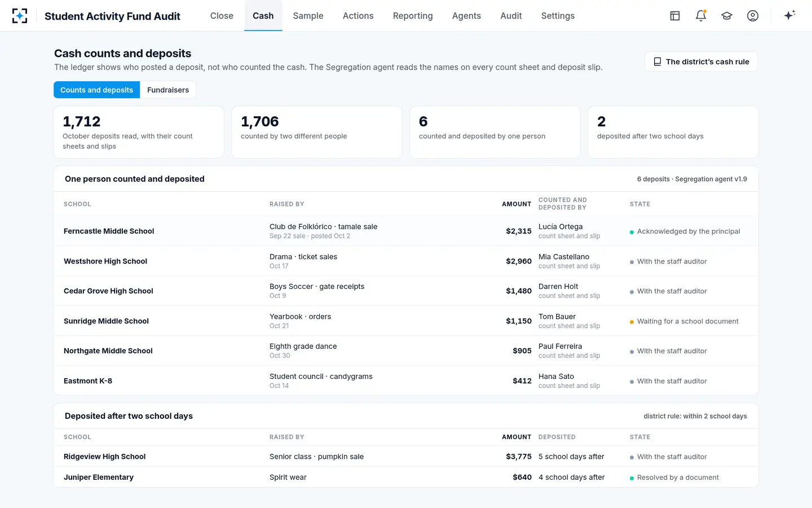Open the Eastmont K-8 row
Image resolution: width=812 pixels, height=508 pixels.
point(406,380)
